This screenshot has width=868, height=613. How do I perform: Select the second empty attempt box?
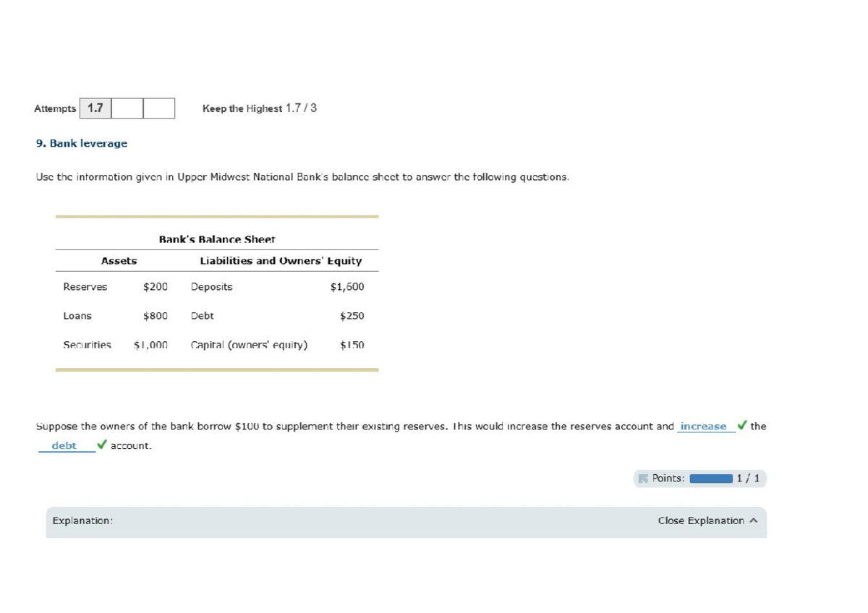tap(127, 108)
